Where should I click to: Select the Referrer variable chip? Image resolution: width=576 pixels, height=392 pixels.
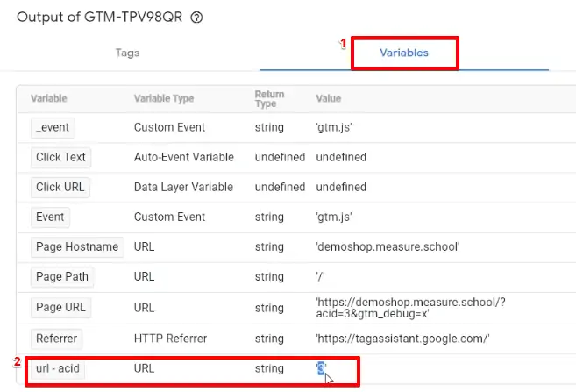click(57, 339)
